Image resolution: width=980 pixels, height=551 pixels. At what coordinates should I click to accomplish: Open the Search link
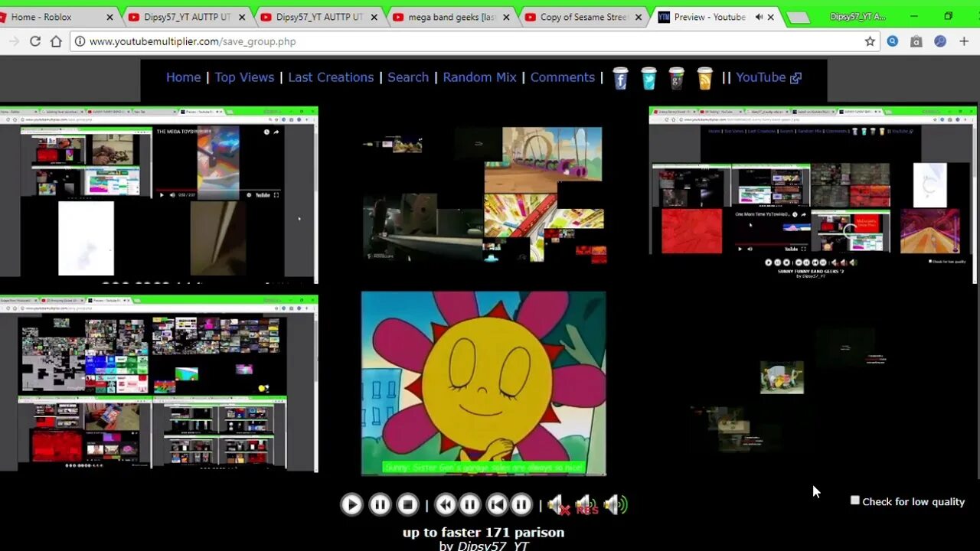(408, 77)
